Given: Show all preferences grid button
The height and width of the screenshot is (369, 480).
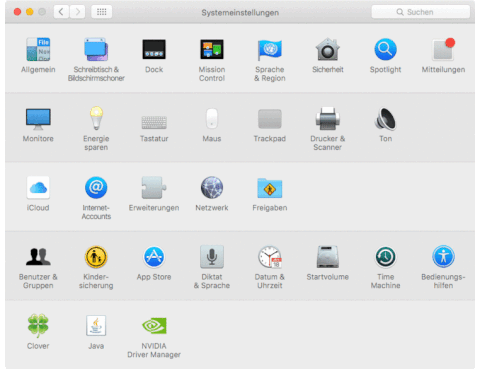Looking at the screenshot, I should coord(101,12).
